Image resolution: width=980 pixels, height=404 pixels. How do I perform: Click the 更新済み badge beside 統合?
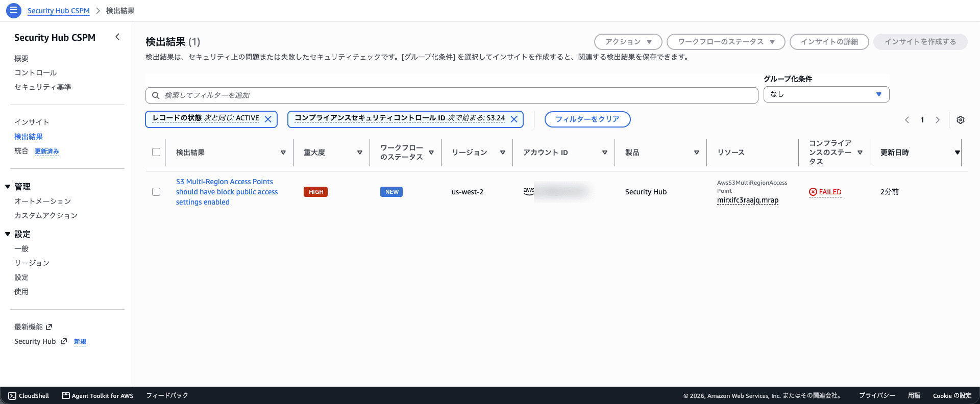click(47, 151)
